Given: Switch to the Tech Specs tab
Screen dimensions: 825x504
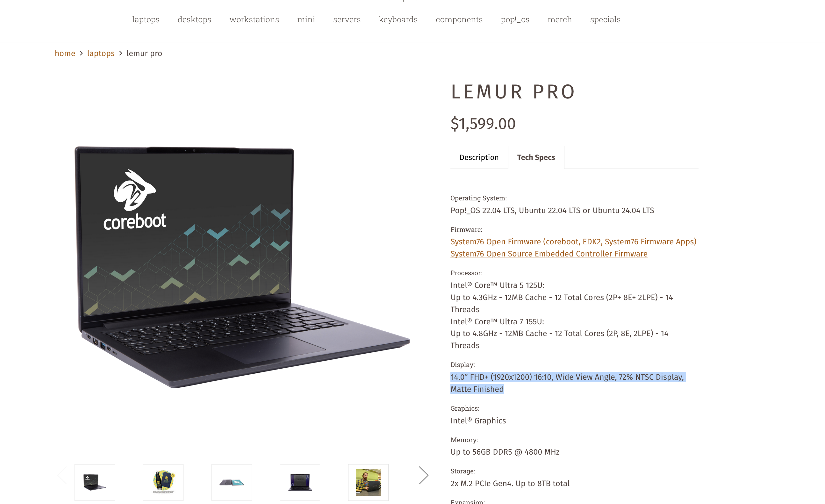Looking at the screenshot, I should 536,157.
